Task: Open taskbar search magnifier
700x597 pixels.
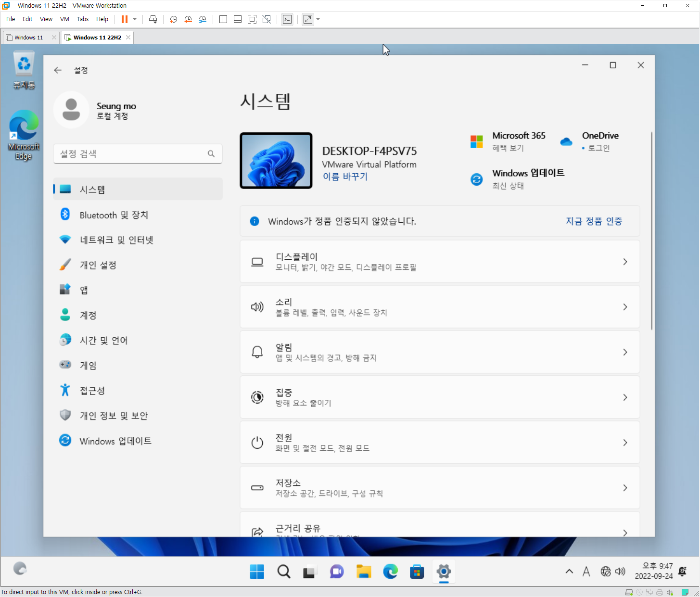Action: (x=284, y=572)
